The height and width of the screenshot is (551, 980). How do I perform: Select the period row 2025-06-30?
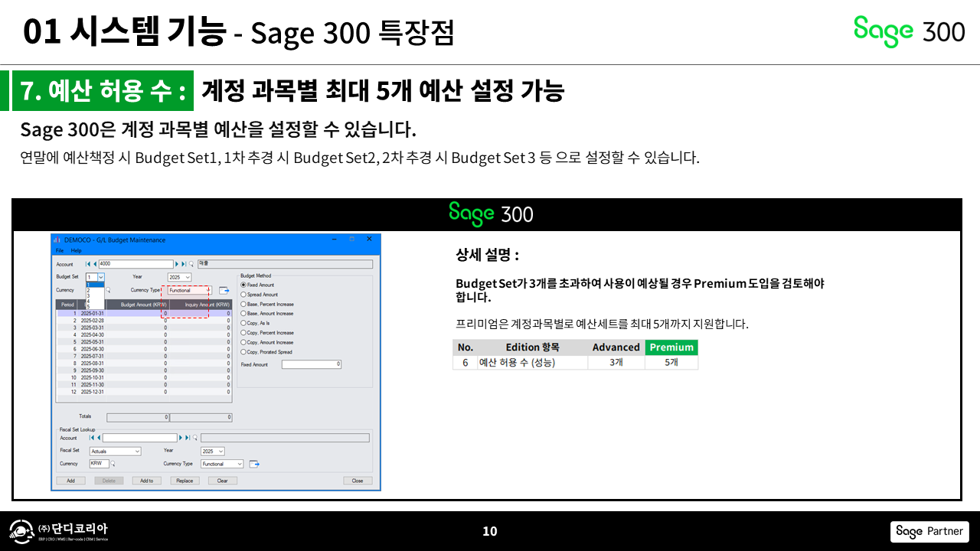point(144,349)
